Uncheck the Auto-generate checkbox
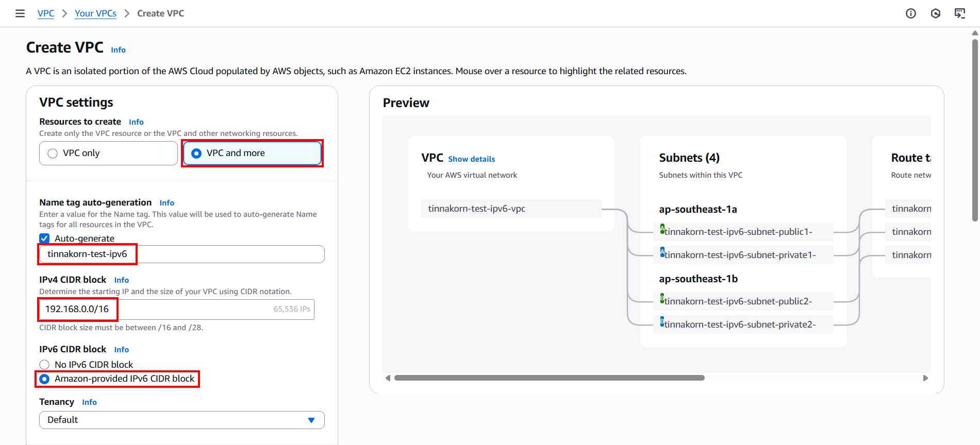980x445 pixels. pos(45,238)
